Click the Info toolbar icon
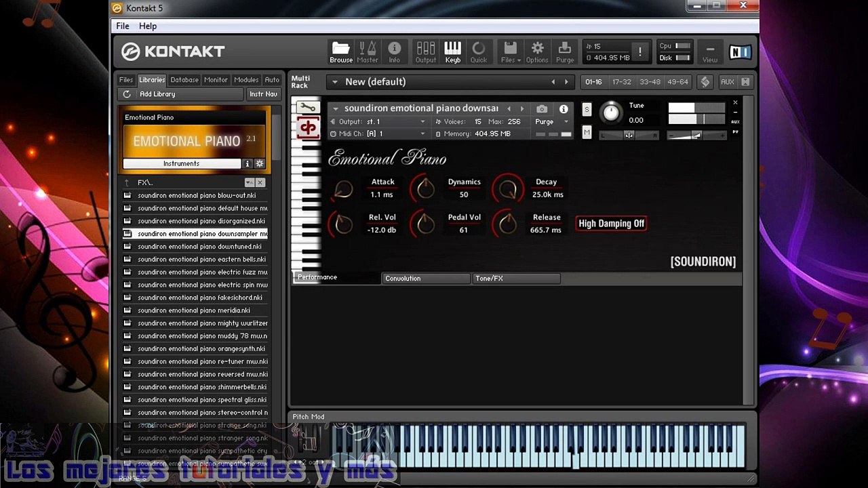 [394, 52]
